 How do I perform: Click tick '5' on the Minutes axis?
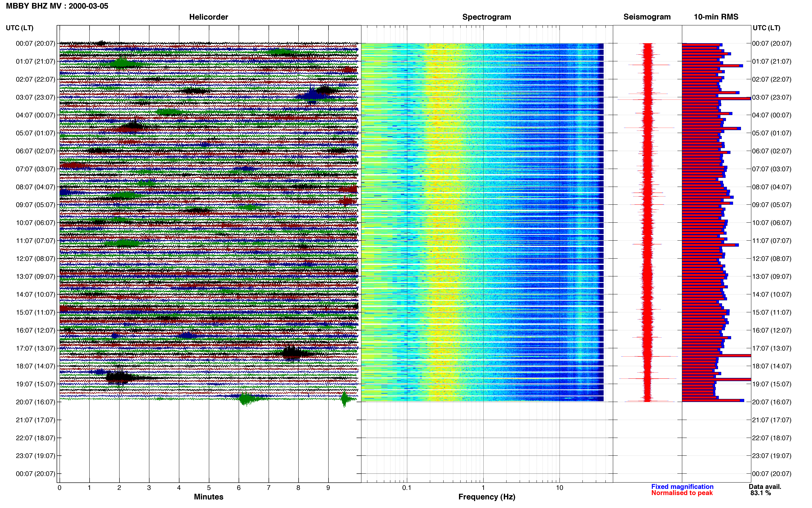pos(209,488)
